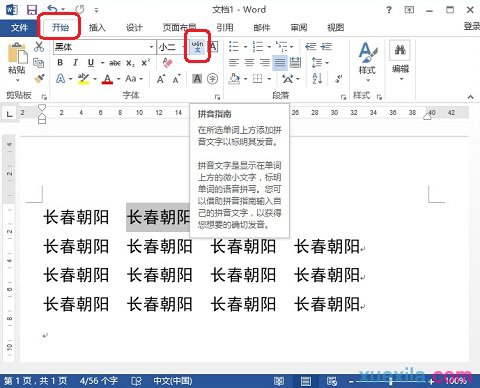Grow font size button

(161, 79)
